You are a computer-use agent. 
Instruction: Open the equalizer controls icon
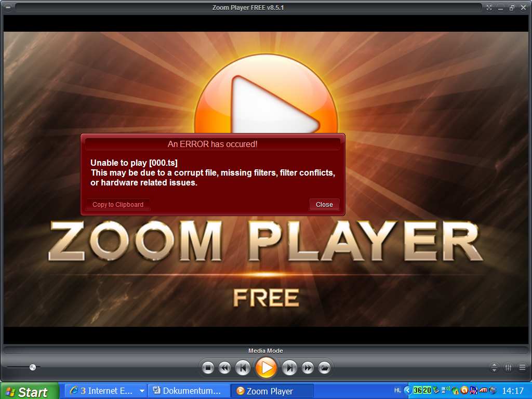(508, 367)
